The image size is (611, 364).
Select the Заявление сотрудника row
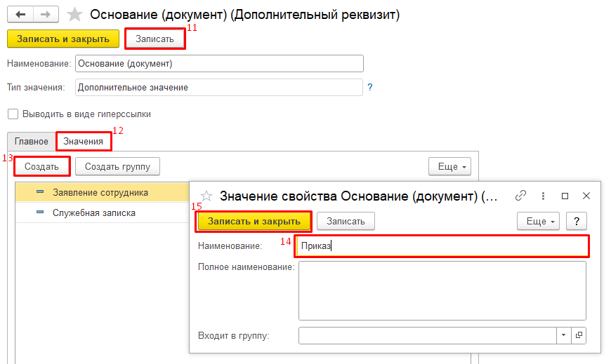[x=102, y=192]
